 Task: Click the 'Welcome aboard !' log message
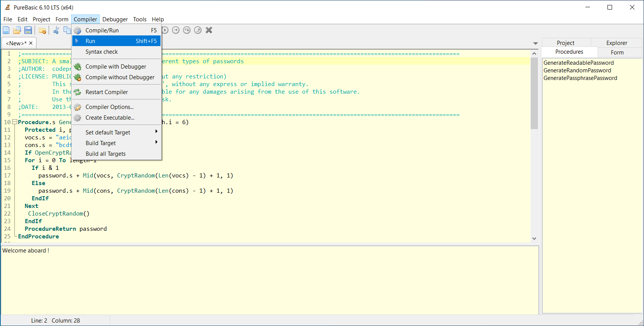[x=26, y=251]
